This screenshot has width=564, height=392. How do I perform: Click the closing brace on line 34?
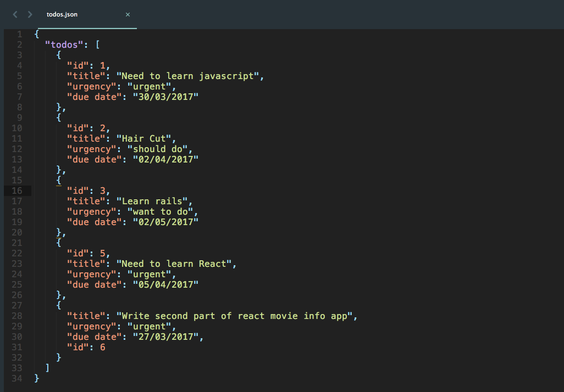click(36, 378)
